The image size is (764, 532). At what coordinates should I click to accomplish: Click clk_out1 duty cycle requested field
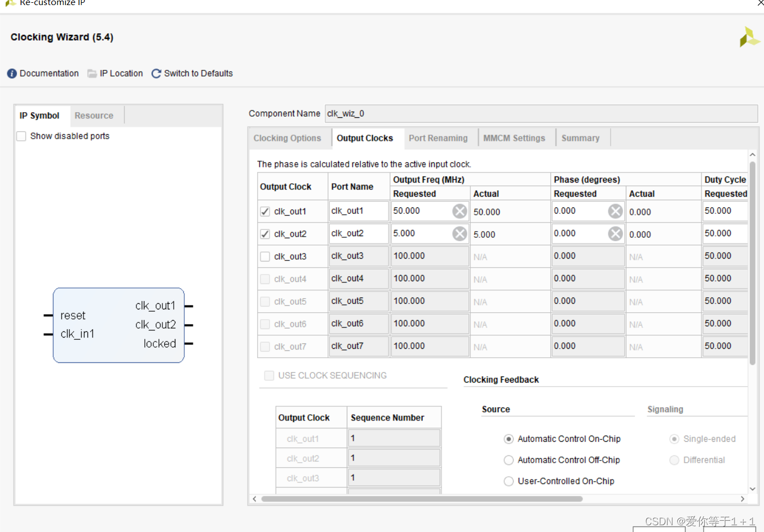[725, 211]
